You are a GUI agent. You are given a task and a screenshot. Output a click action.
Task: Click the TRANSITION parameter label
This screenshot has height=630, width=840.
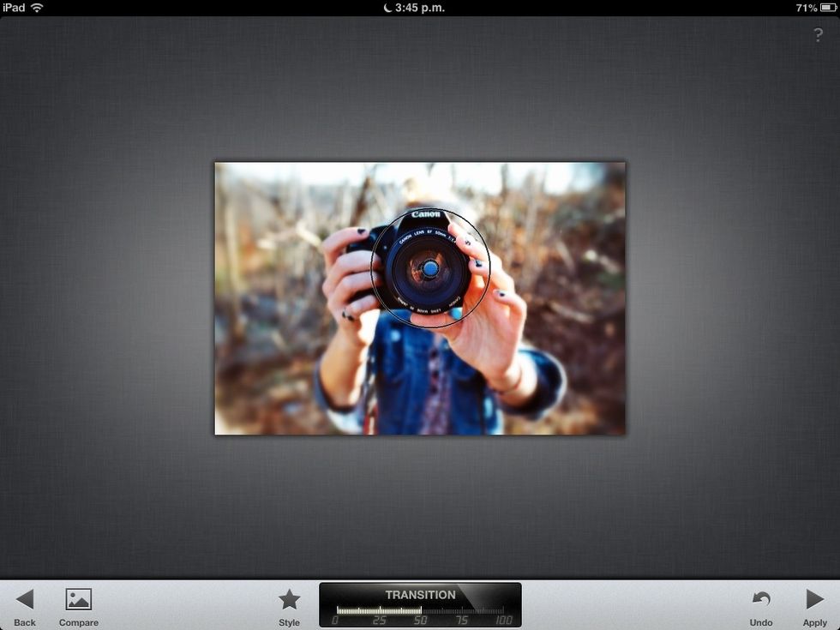[x=421, y=595]
